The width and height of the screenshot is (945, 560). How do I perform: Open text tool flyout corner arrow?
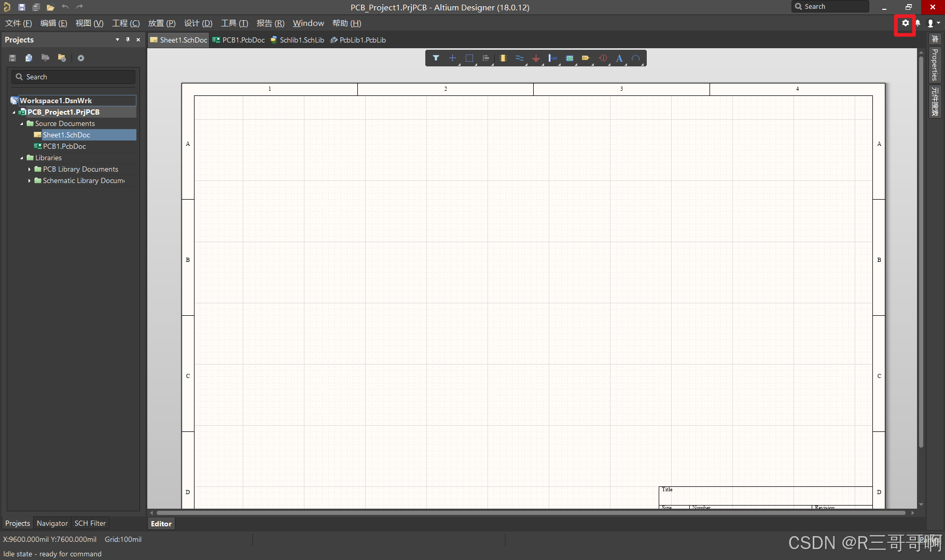click(626, 64)
